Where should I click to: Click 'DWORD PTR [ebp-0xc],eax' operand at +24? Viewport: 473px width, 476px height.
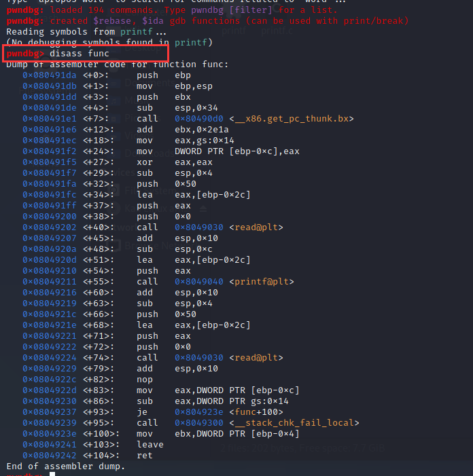[237, 151]
